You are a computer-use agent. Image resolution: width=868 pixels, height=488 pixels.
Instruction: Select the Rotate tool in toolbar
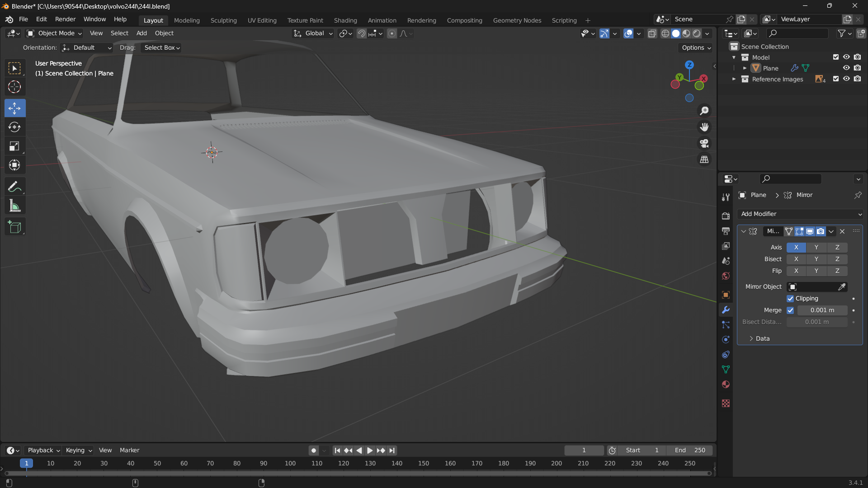tap(14, 127)
